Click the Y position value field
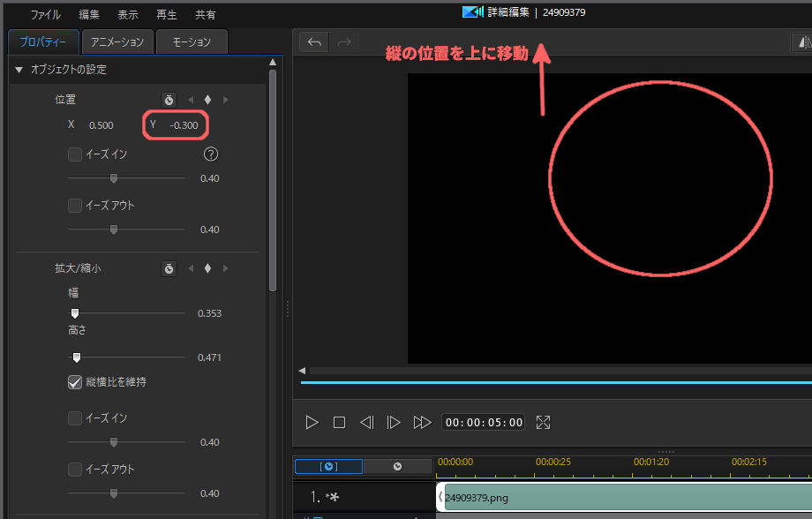 [x=184, y=125]
